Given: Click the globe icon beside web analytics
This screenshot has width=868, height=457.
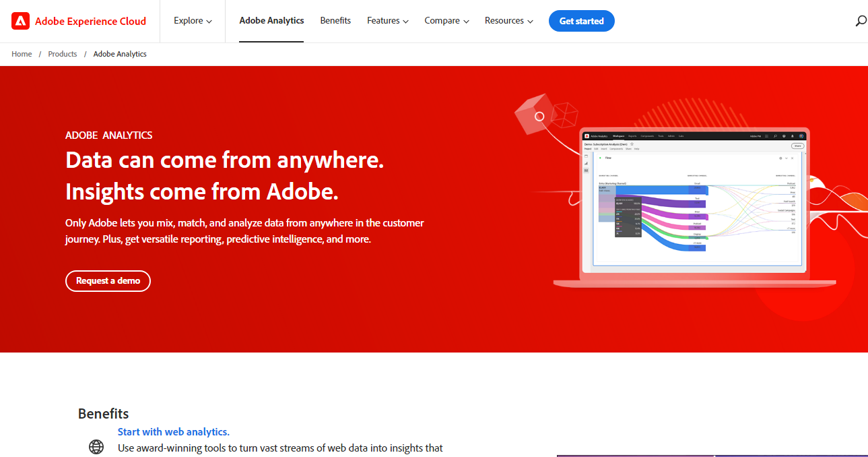Looking at the screenshot, I should click(x=97, y=447).
